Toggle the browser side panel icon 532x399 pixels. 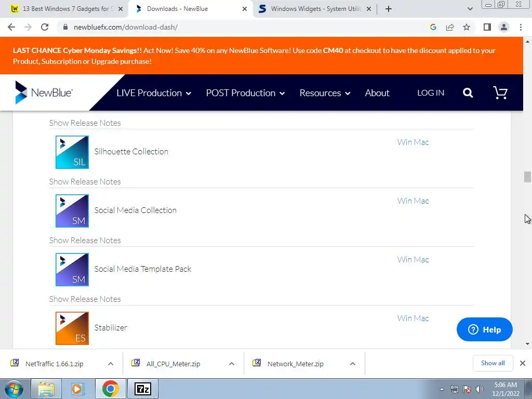[x=487, y=27]
